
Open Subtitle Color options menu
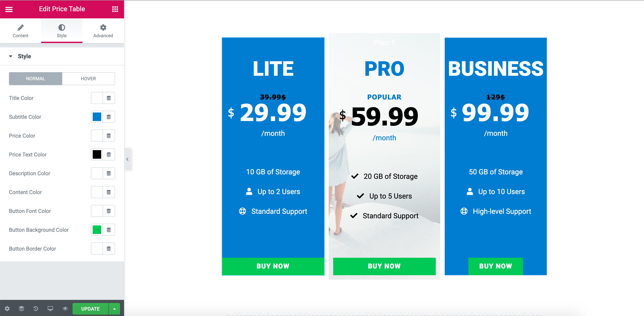[x=108, y=117]
